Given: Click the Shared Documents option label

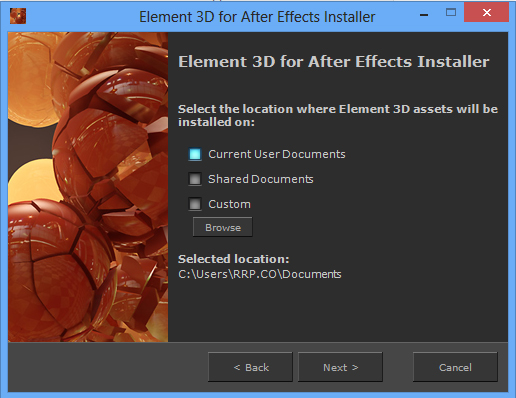Looking at the screenshot, I should (x=261, y=179).
